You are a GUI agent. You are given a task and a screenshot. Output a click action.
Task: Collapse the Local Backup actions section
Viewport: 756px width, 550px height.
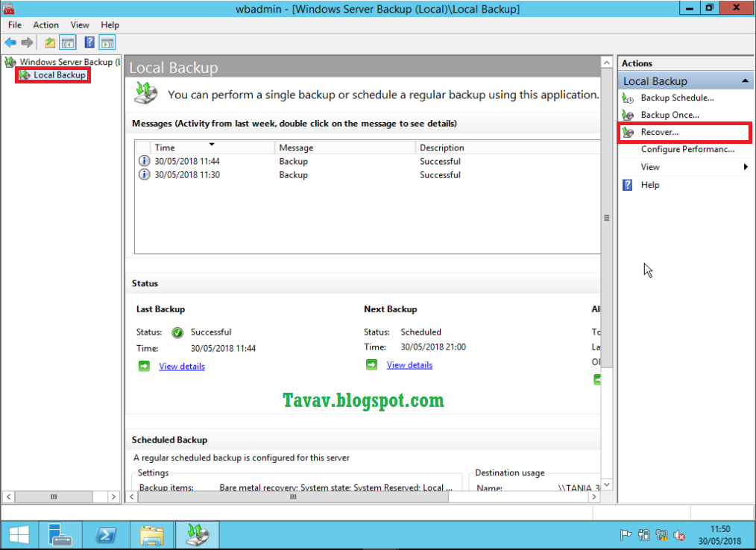(745, 81)
